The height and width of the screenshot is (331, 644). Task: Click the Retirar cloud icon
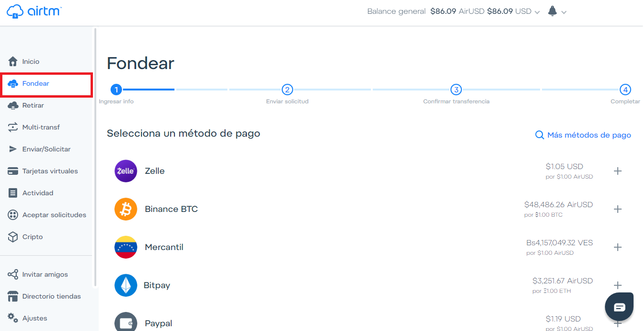13,106
